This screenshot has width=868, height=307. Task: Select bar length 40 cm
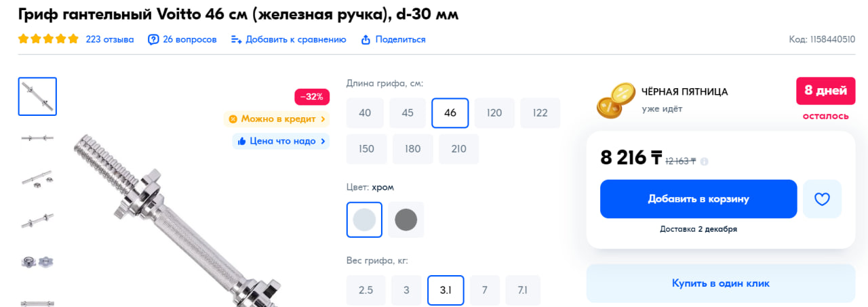tap(365, 113)
